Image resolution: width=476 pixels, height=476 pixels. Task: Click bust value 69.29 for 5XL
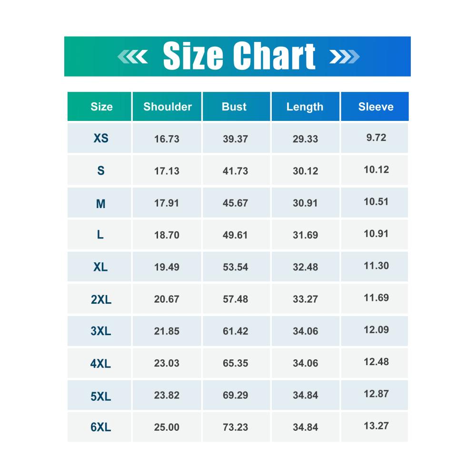pyautogui.click(x=236, y=395)
